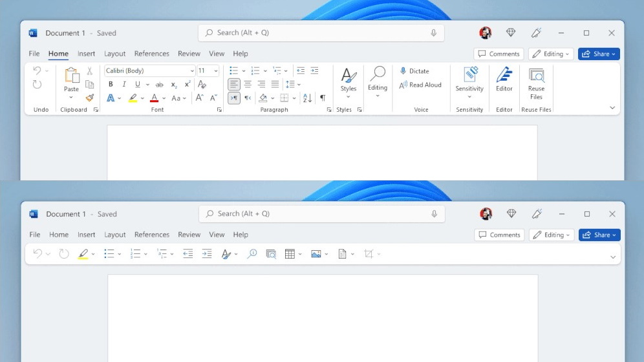The height and width of the screenshot is (362, 644).
Task: Click Paste in top window Clipboard group
Action: click(71, 83)
